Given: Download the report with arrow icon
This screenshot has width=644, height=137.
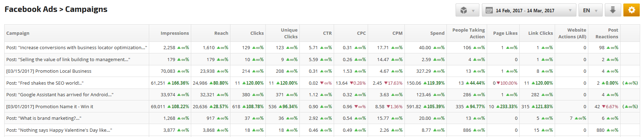Looking at the screenshot, I should pyautogui.click(x=613, y=10).
